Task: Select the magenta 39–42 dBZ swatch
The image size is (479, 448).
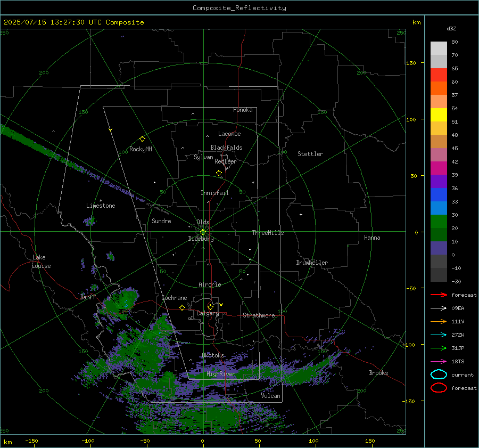Action: point(439,168)
